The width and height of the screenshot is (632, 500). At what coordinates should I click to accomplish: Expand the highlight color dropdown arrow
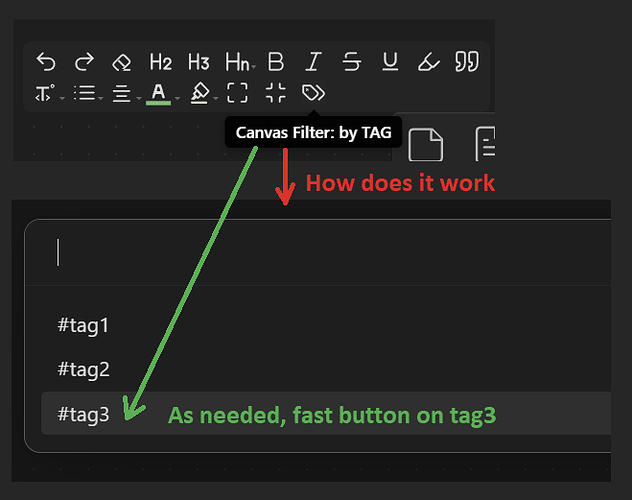[x=216, y=98]
